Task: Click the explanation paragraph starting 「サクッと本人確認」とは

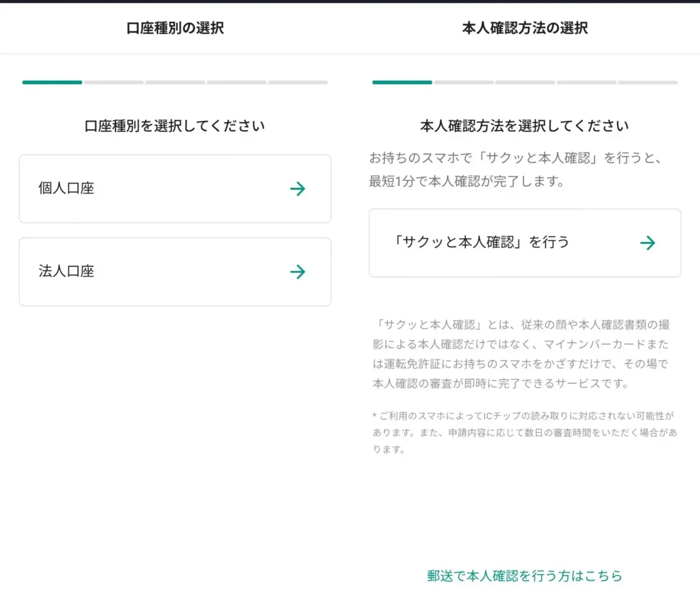Action: (x=522, y=354)
